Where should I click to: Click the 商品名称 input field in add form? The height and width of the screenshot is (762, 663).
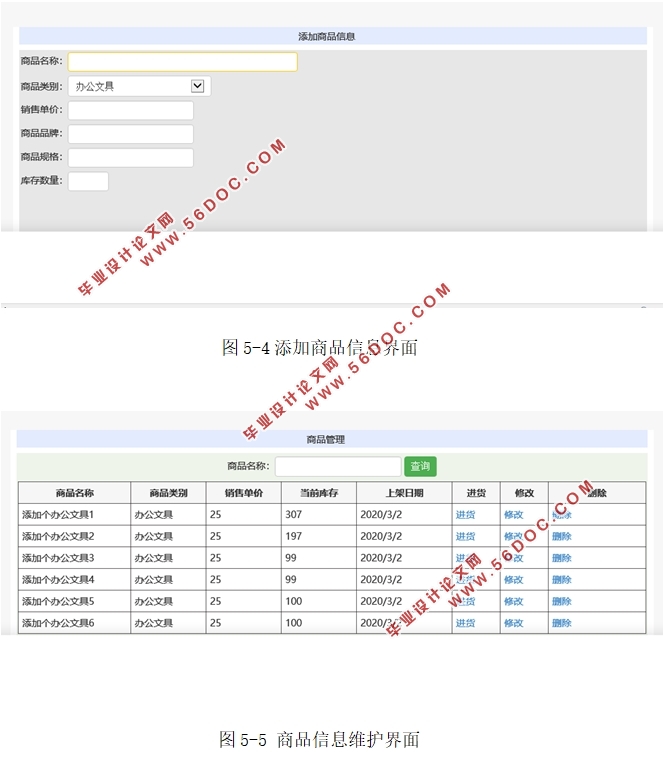coord(182,62)
